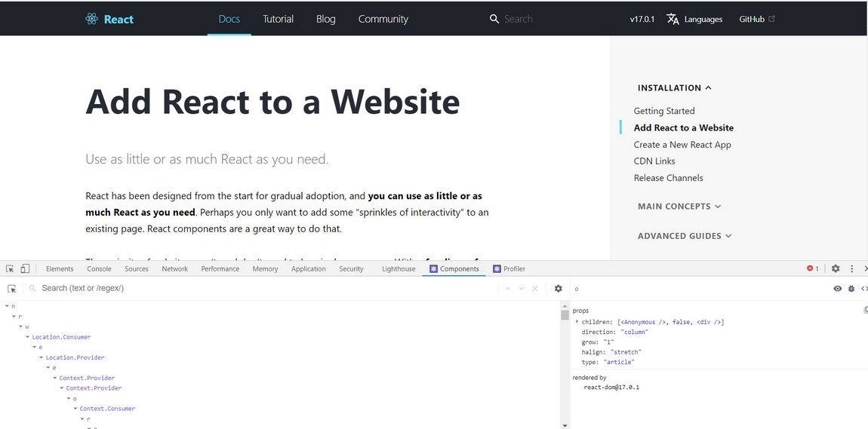Log component data with bug icon

point(851,289)
